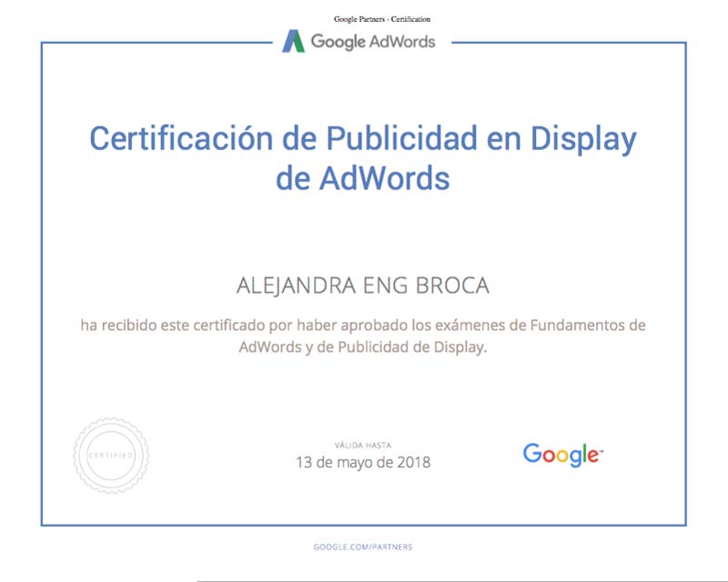
Task: Click the 'de AdWords' title second line
Action: pyautogui.click(x=363, y=178)
